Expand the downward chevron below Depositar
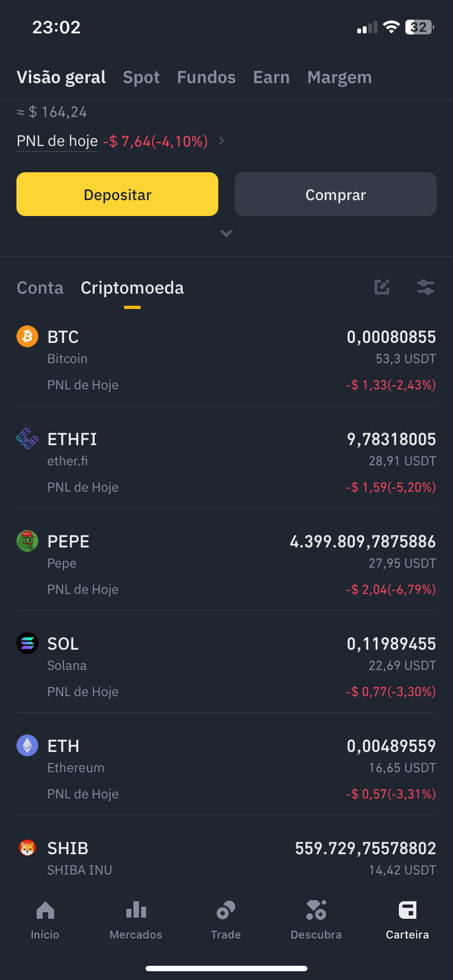The height and width of the screenshot is (980, 453). 226,234
